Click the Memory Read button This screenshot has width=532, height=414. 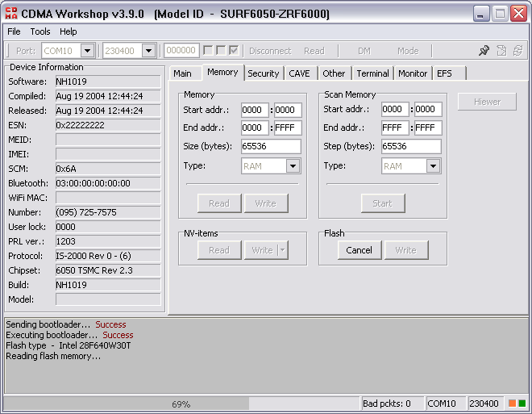[219, 203]
